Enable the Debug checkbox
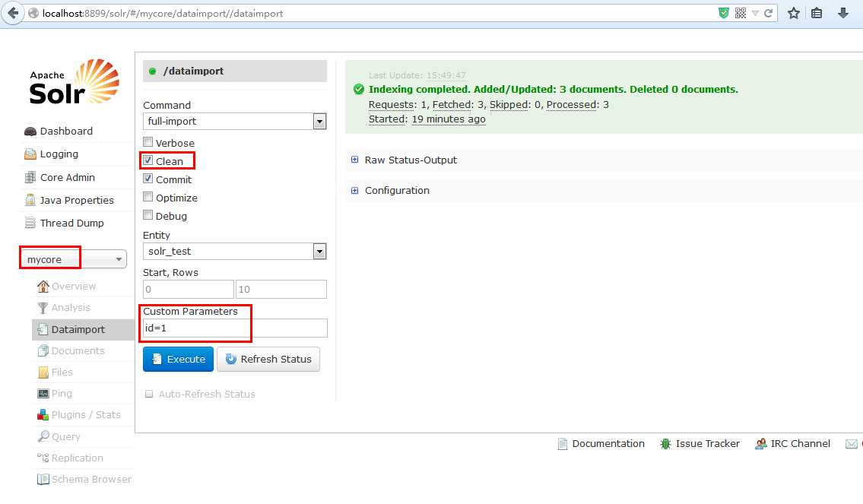 [148, 214]
